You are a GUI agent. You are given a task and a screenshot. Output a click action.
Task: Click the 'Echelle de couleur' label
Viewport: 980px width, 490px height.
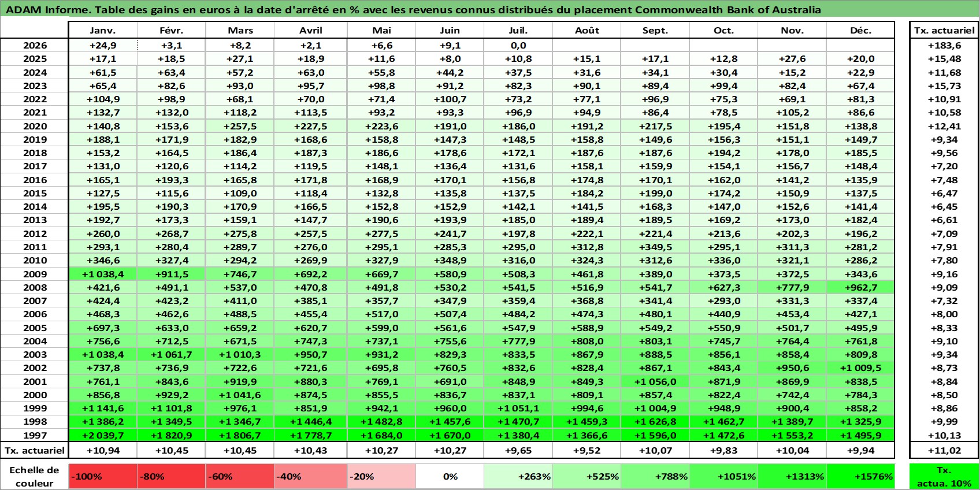click(35, 476)
